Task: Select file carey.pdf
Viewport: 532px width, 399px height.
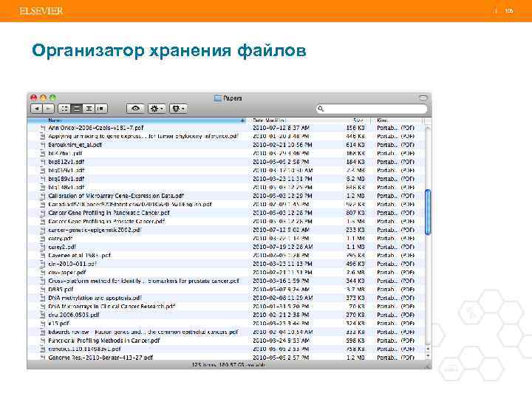Action: pos(61,238)
